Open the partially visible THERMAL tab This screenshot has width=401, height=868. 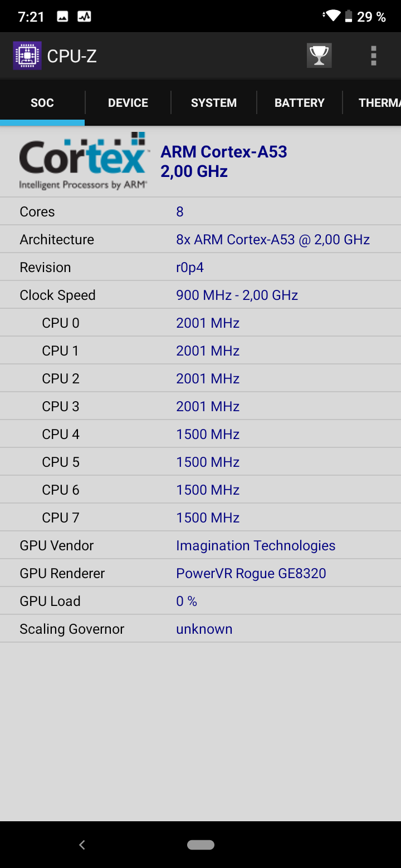point(379,103)
